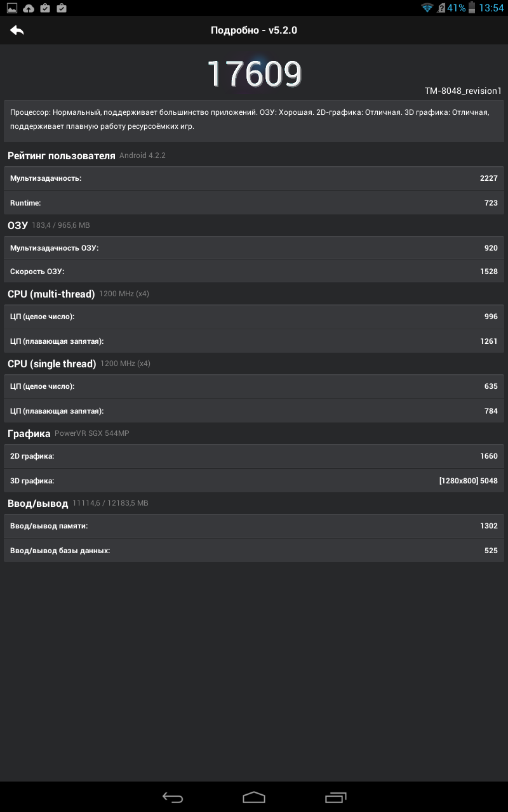The image size is (508, 812).
Task: Tap the total score 17609
Action: (x=254, y=74)
